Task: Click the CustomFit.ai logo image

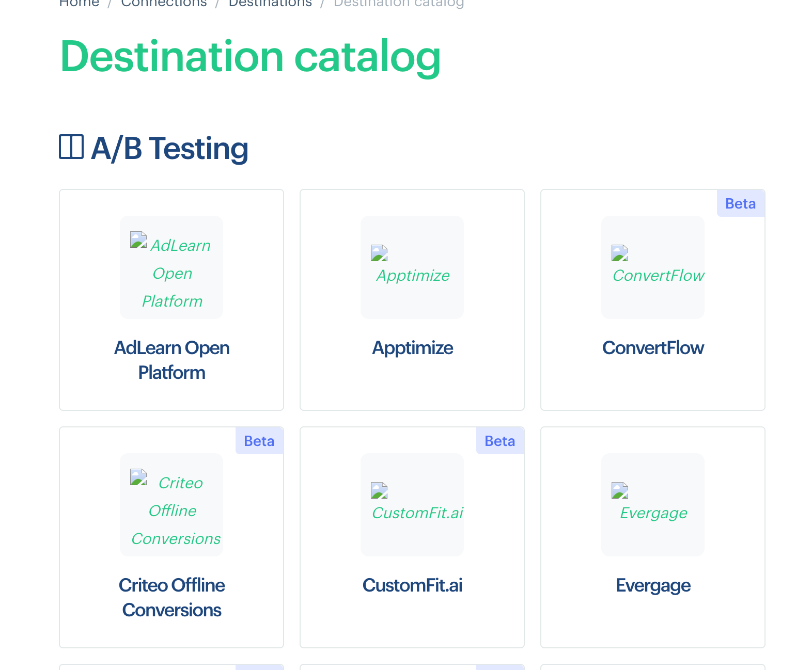Action: coord(412,505)
